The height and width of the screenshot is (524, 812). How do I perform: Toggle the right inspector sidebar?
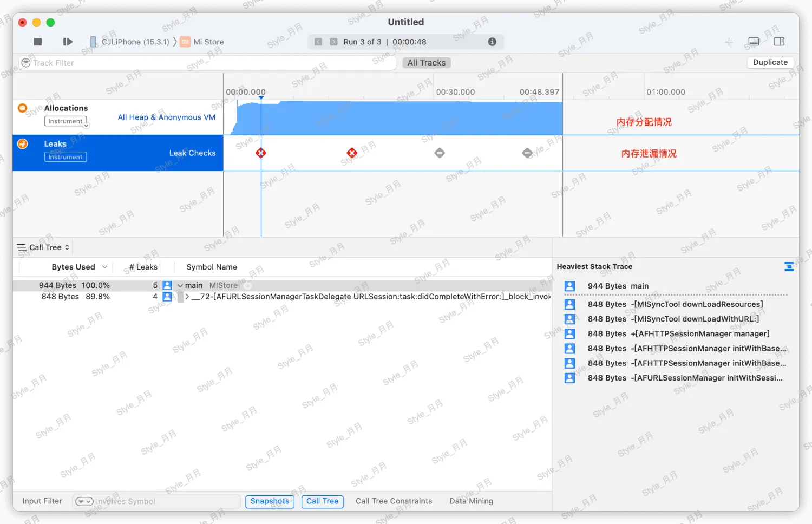point(779,42)
